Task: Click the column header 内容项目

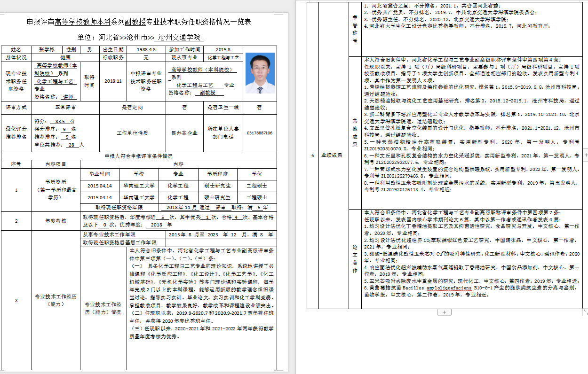Action: [56, 164]
